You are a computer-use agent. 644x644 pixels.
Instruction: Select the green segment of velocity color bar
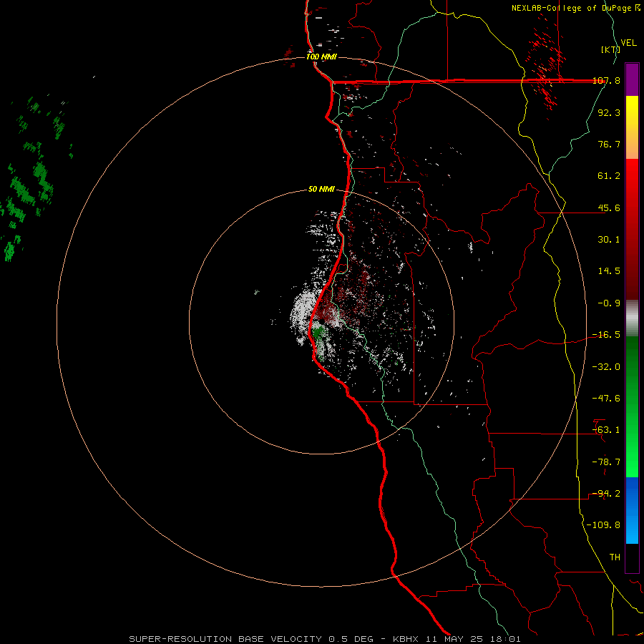632,406
